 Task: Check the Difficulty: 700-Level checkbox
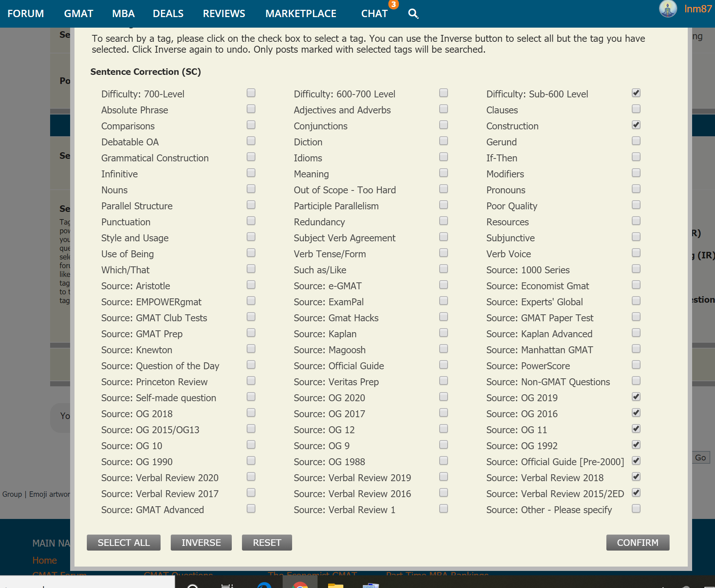[x=251, y=93]
